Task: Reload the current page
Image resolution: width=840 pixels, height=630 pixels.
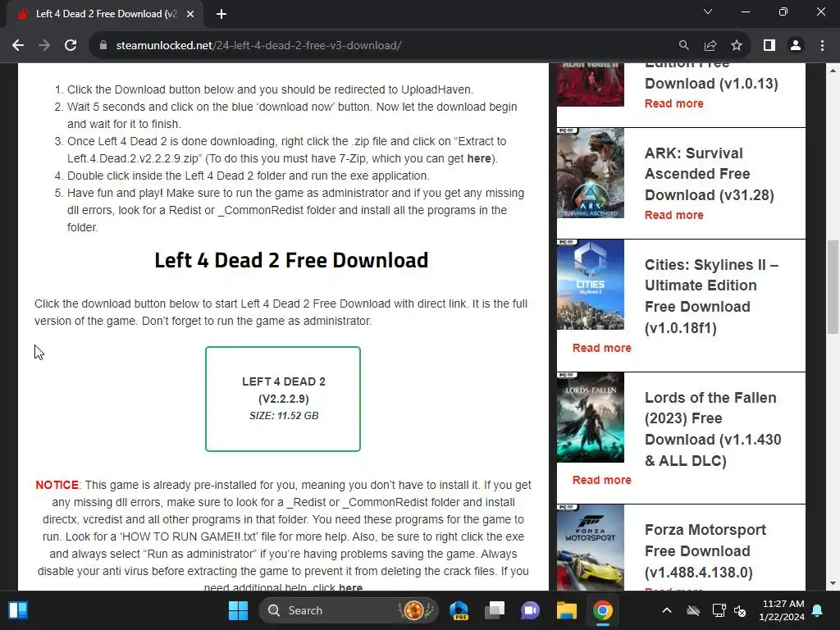Action: point(71,46)
